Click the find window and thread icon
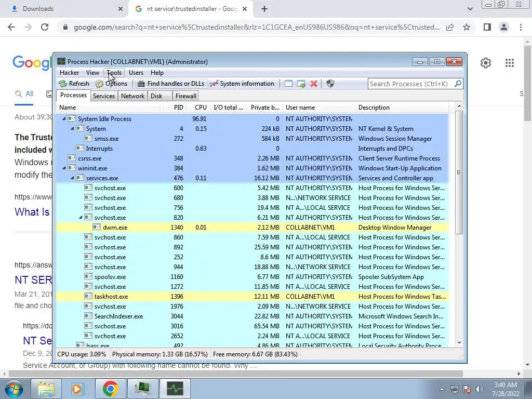This screenshot has height=399, width=532. pos(301,84)
